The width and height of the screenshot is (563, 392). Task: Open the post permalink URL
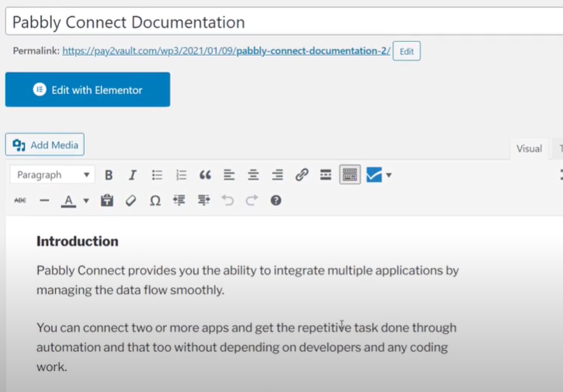(x=226, y=51)
